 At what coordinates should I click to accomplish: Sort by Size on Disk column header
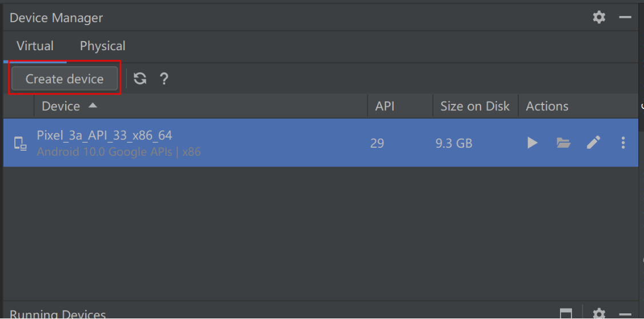pyautogui.click(x=475, y=106)
